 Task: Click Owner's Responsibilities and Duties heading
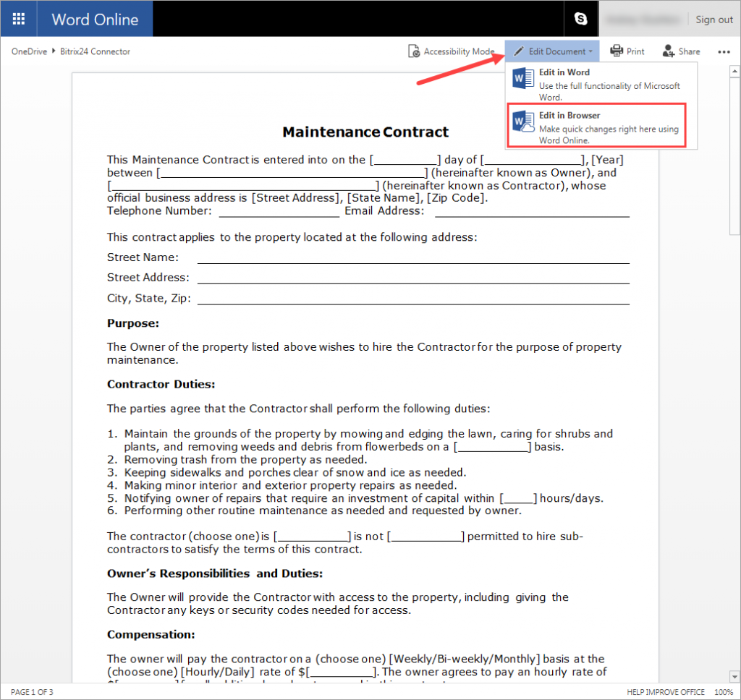tap(215, 573)
